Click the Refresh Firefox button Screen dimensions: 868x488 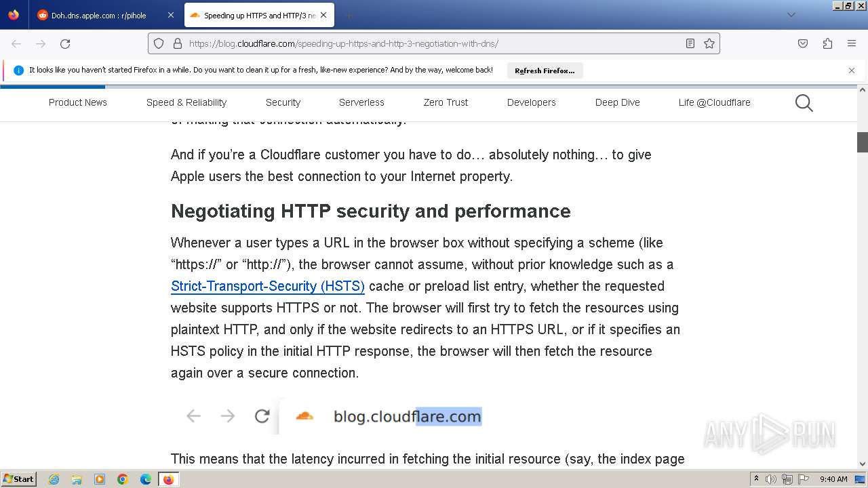pyautogui.click(x=545, y=70)
